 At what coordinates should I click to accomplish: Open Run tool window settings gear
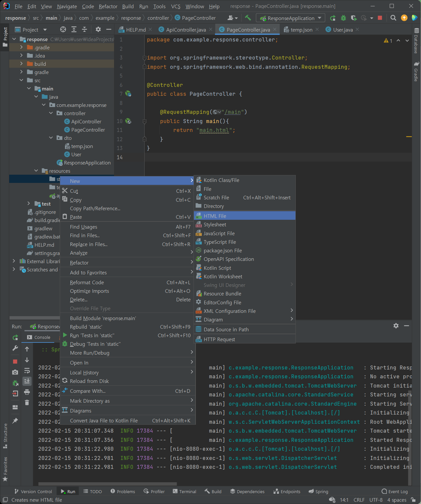coord(396,326)
